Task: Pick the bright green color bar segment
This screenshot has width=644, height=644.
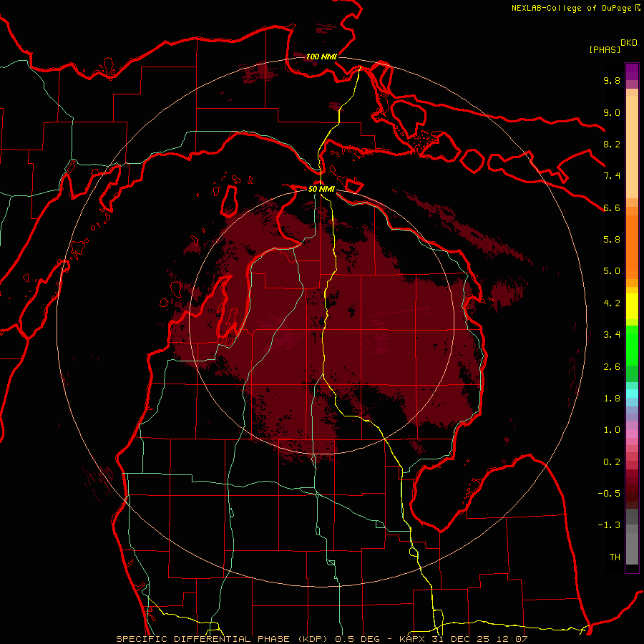Action: pos(632,345)
